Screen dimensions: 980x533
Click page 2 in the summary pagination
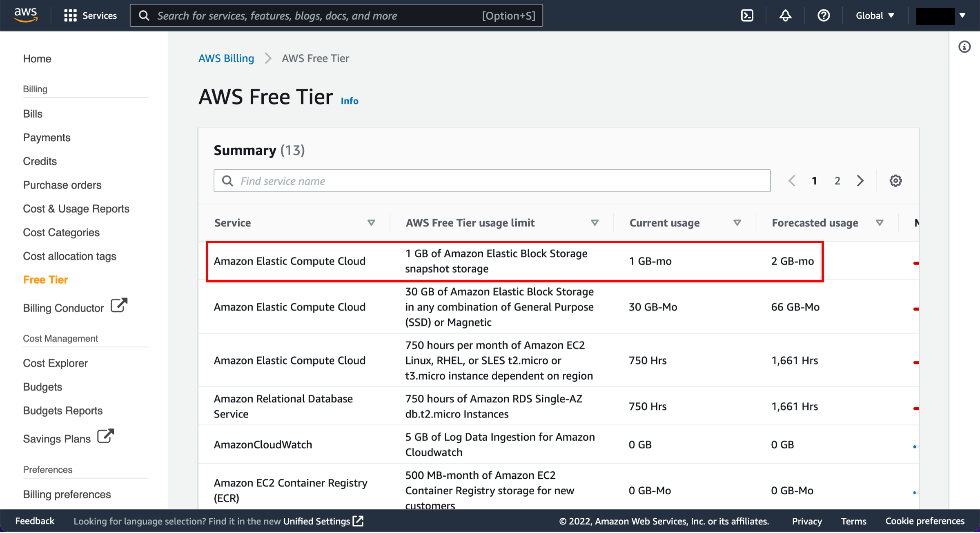[837, 180]
